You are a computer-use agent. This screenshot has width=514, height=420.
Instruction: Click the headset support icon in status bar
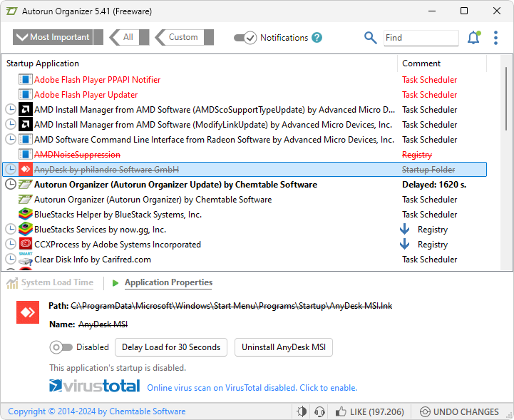coord(320,411)
